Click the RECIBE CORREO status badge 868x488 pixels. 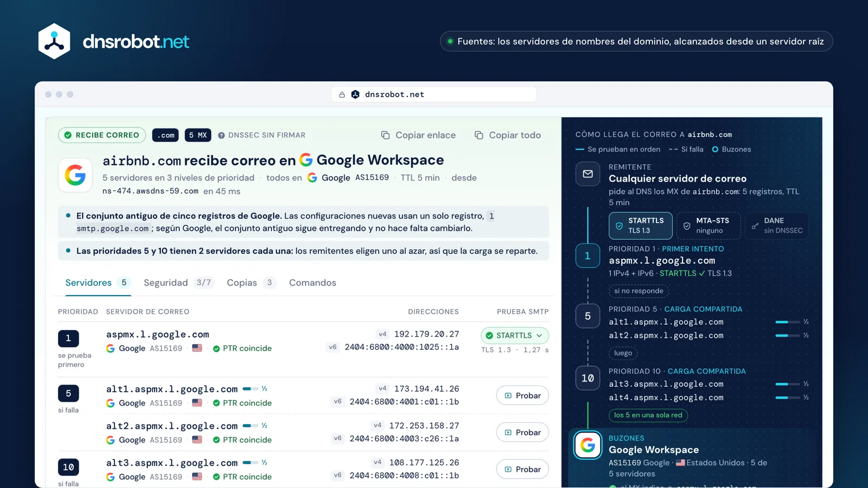(x=102, y=135)
